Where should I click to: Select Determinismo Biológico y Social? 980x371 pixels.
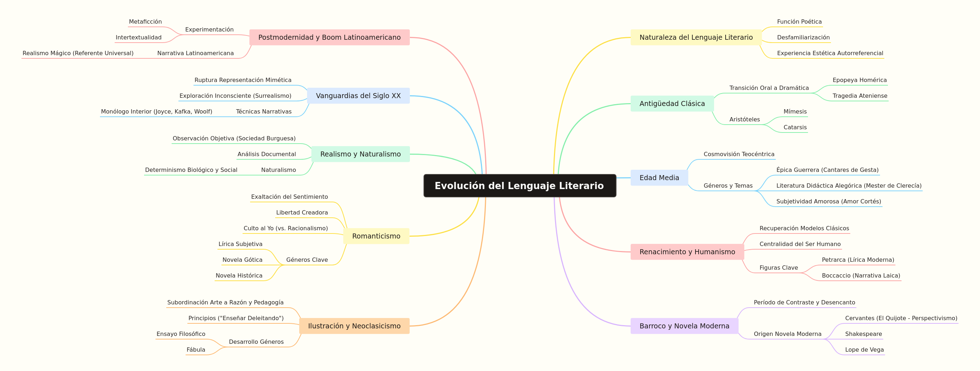point(191,170)
